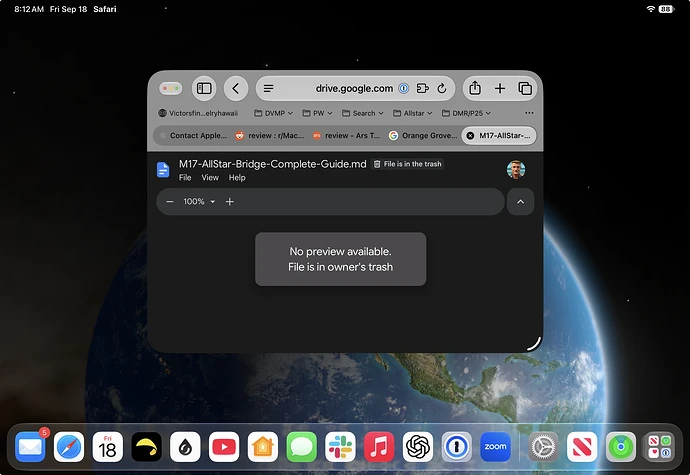
Task: Open the 1Password extension in address bar
Action: [404, 88]
